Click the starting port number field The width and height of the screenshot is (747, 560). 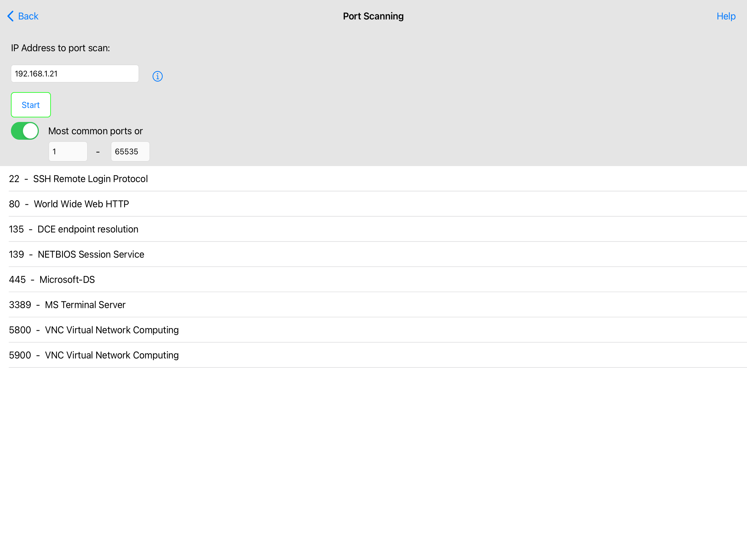(x=68, y=152)
